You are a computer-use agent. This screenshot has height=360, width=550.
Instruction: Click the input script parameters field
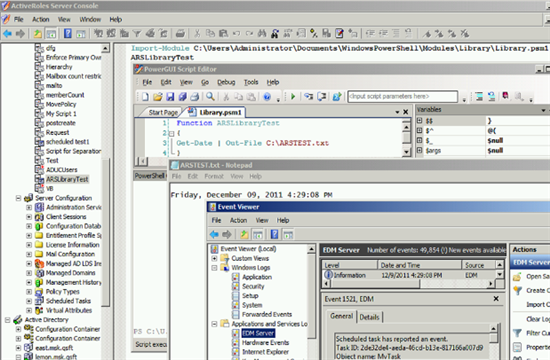click(x=403, y=96)
